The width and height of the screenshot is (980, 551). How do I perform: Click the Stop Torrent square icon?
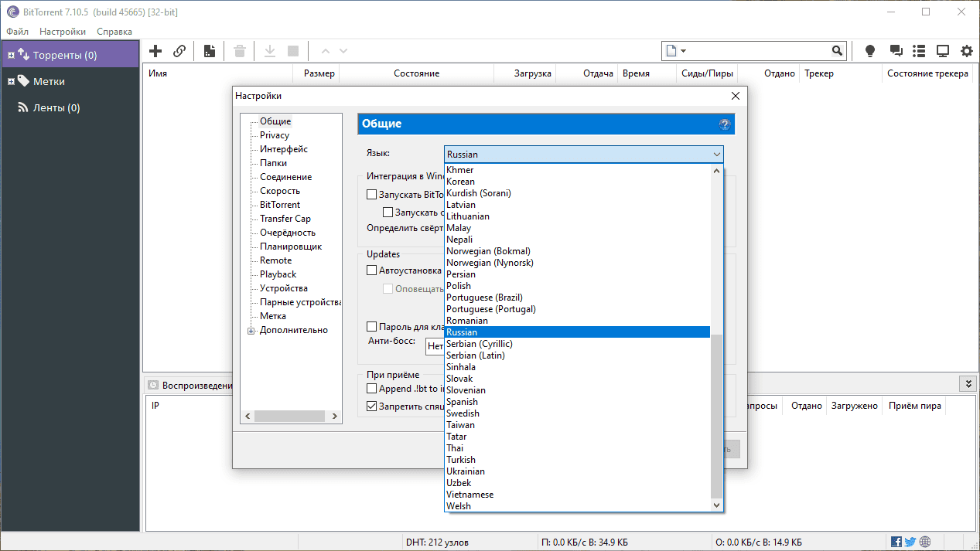click(293, 51)
